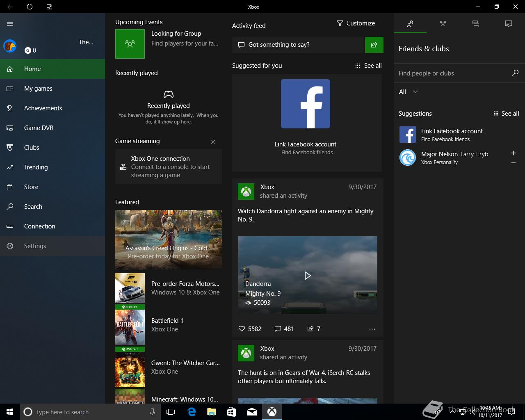
Task: Switch to Parties tab icon
Action: coord(443,24)
